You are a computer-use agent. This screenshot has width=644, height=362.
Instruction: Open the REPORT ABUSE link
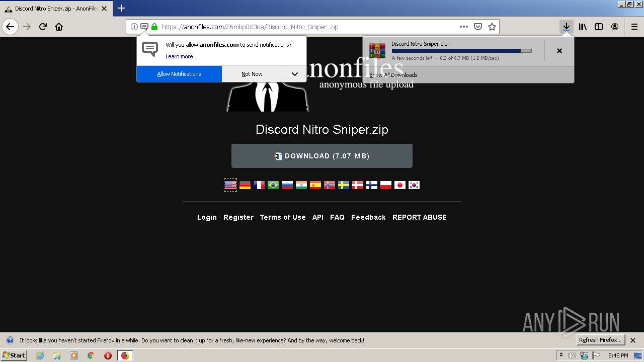tap(420, 217)
